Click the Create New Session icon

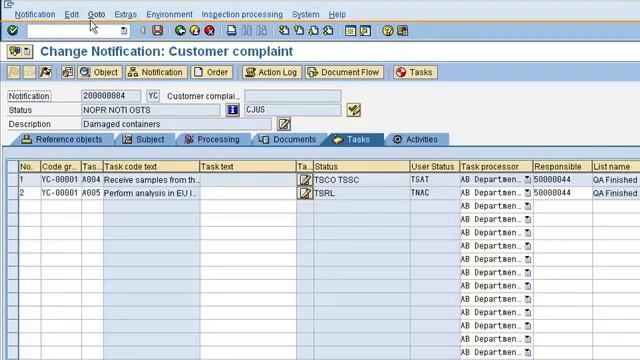click(x=350, y=31)
